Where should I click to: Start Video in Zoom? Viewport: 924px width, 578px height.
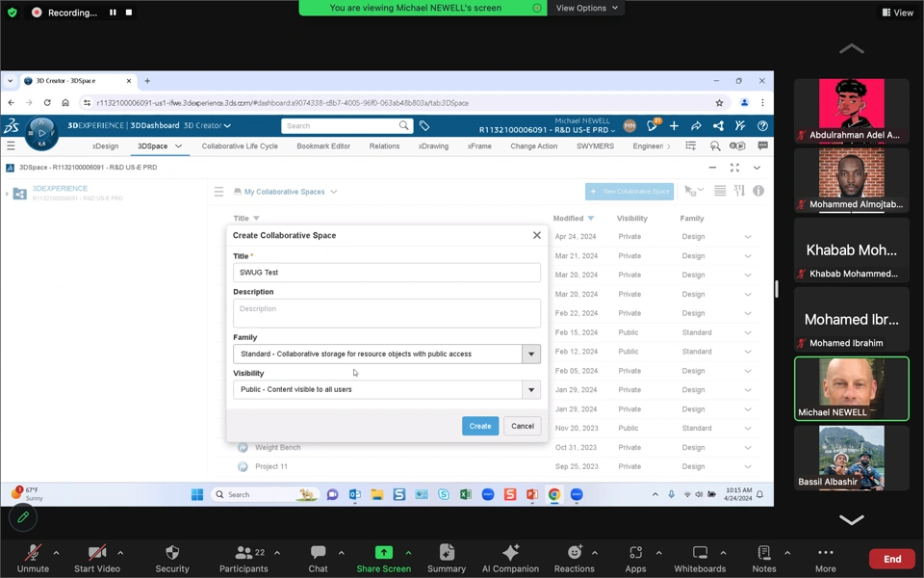click(x=96, y=559)
